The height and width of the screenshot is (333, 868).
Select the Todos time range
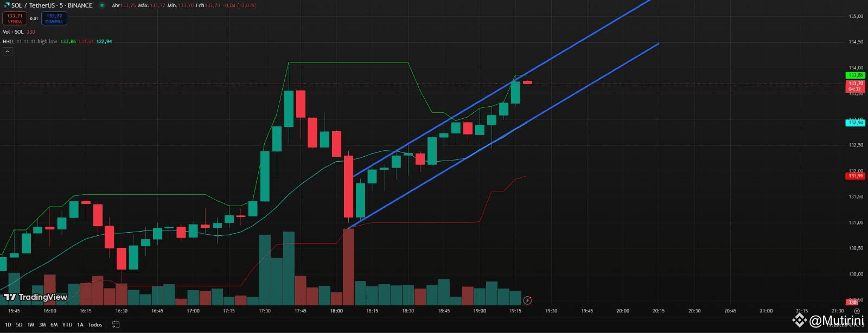pos(95,324)
